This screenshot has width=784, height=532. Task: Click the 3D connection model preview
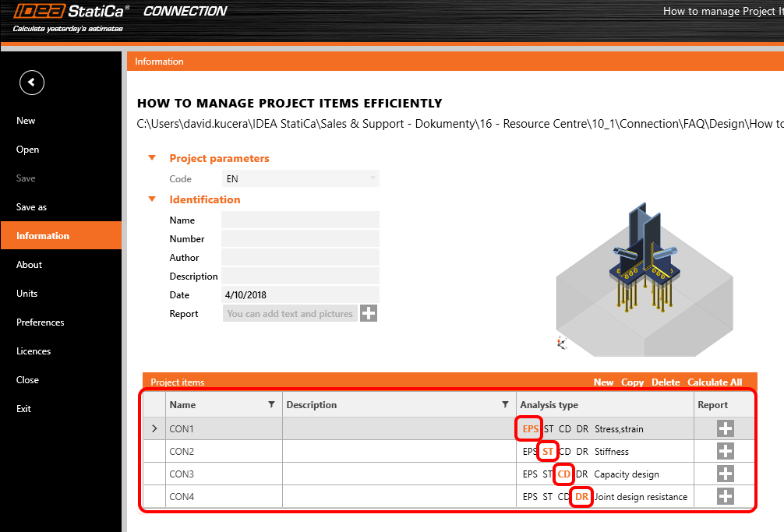[x=645, y=280]
